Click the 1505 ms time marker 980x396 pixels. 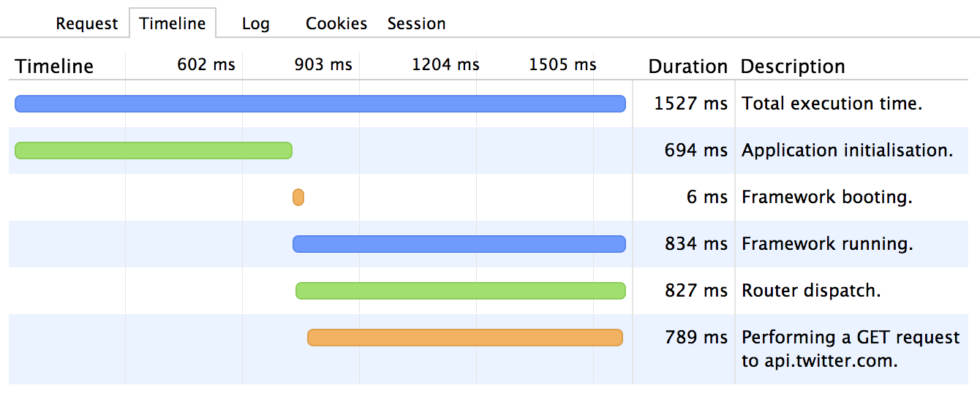coord(562,64)
